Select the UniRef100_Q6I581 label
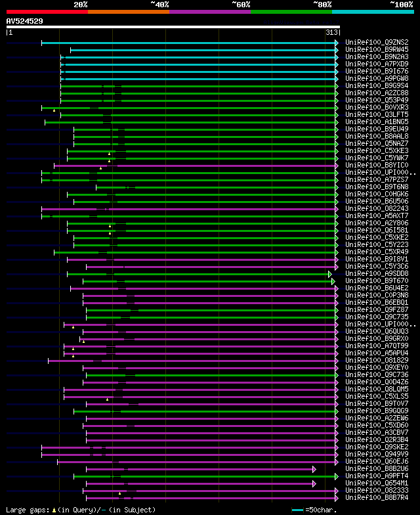The height and width of the screenshot is (515, 420). [377, 230]
